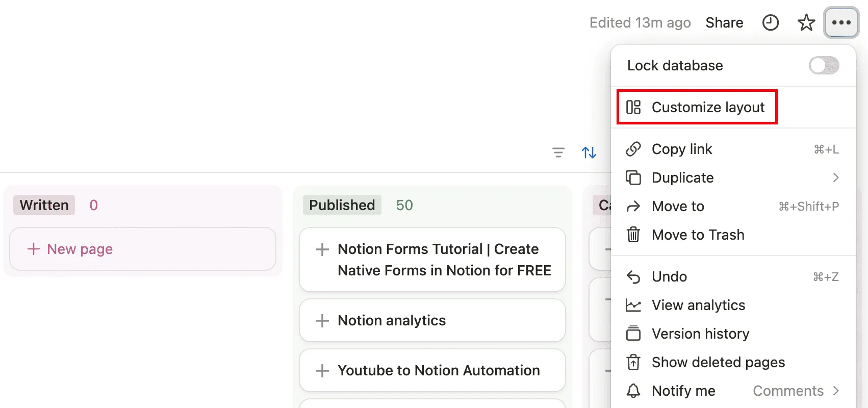Add page via plus on Notion analytics card
Screen dimensions: 868x408
[322, 321]
